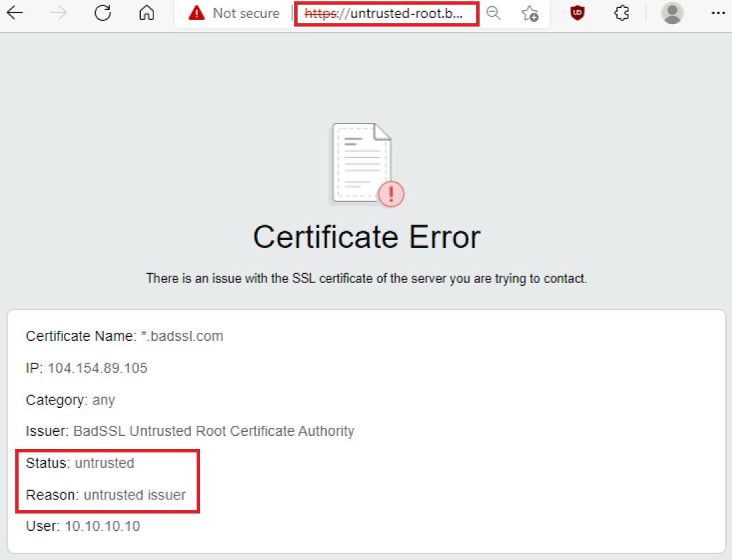
Task: Click the URL in the address bar
Action: pos(387,13)
